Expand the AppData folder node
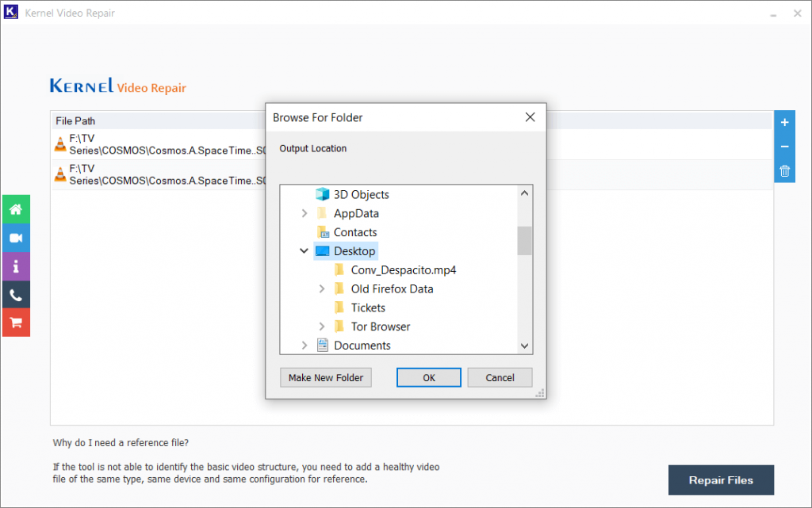The height and width of the screenshot is (508, 812). [304, 212]
